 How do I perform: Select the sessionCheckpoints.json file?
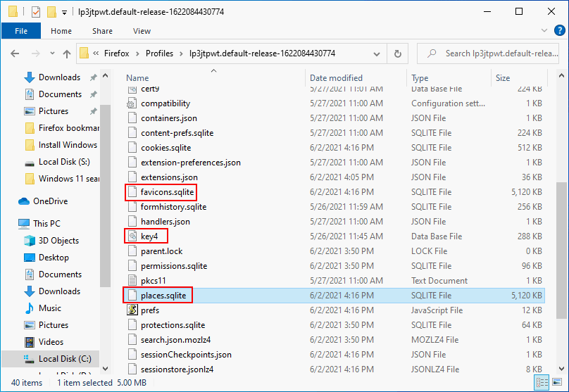pyautogui.click(x=186, y=355)
